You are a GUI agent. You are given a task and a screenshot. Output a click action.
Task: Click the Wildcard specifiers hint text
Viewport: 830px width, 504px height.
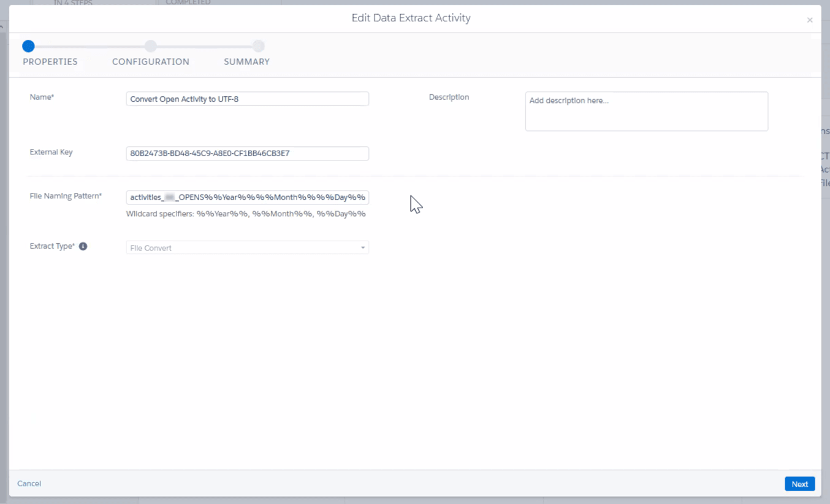pos(246,214)
